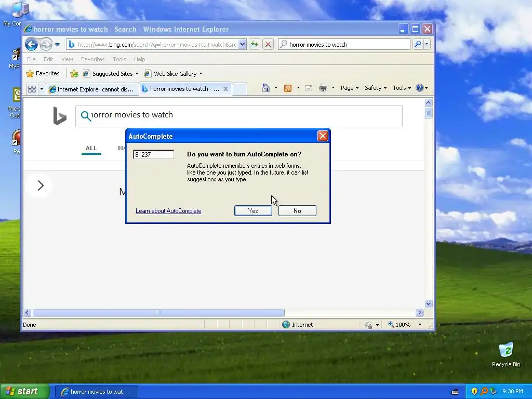Image resolution: width=532 pixels, height=399 pixels.
Task: Open the View menu
Action: click(x=67, y=59)
